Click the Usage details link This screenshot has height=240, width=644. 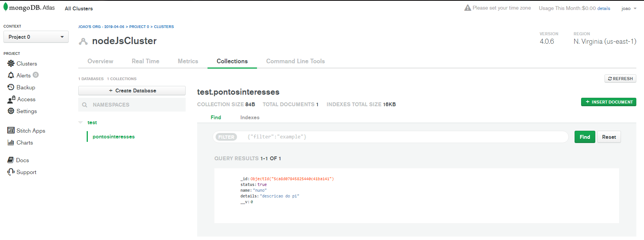coord(604,8)
